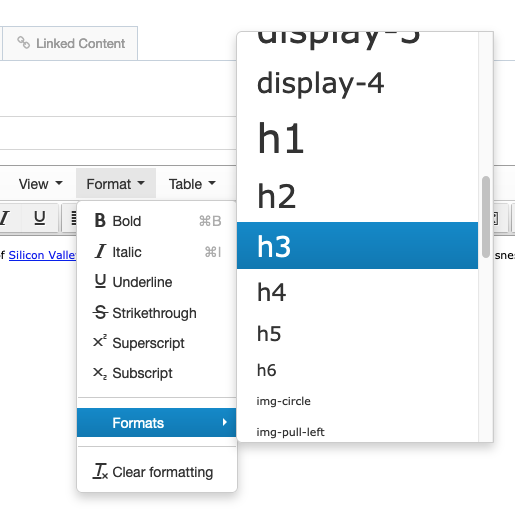Choose Underline in the Format menu
The image size is (515, 509).
[x=157, y=282]
